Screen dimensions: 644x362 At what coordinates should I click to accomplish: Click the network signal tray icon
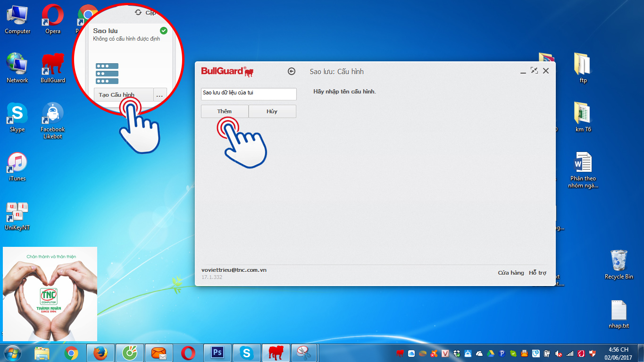coord(570,353)
